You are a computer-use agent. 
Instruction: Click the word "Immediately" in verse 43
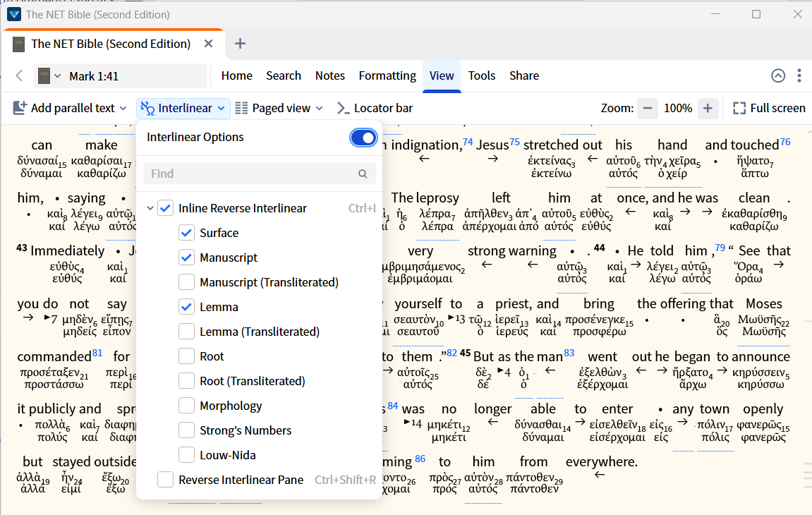click(67, 250)
